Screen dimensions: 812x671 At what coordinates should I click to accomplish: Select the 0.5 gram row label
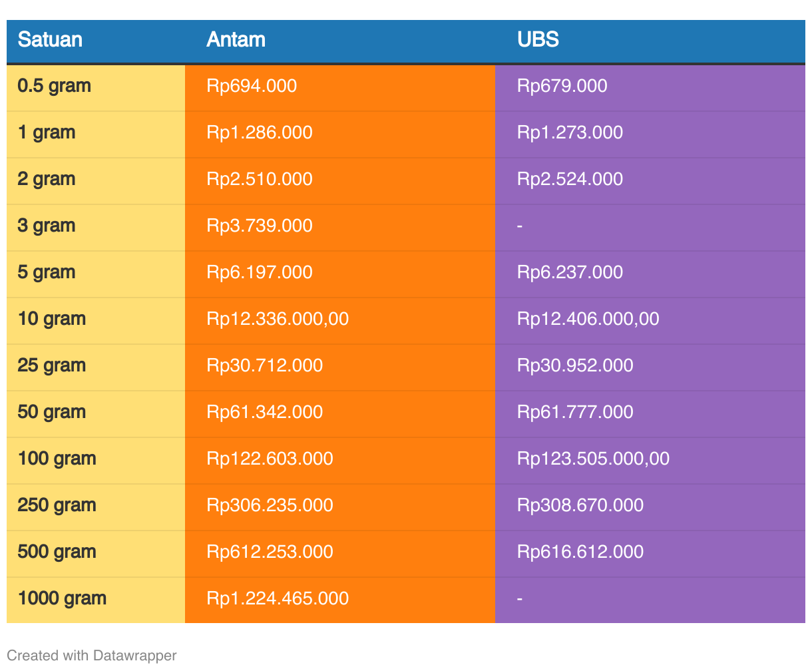coord(54,86)
